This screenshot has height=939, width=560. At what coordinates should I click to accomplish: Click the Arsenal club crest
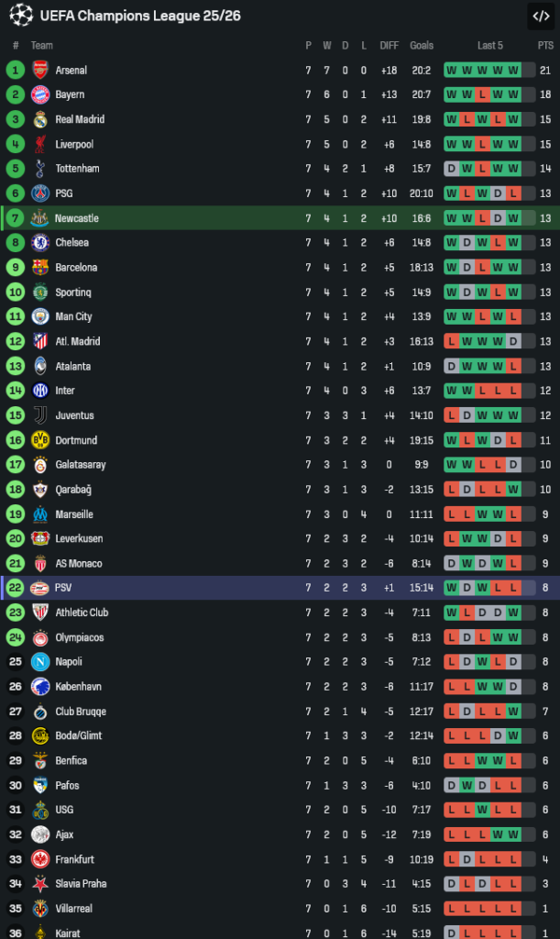39,70
